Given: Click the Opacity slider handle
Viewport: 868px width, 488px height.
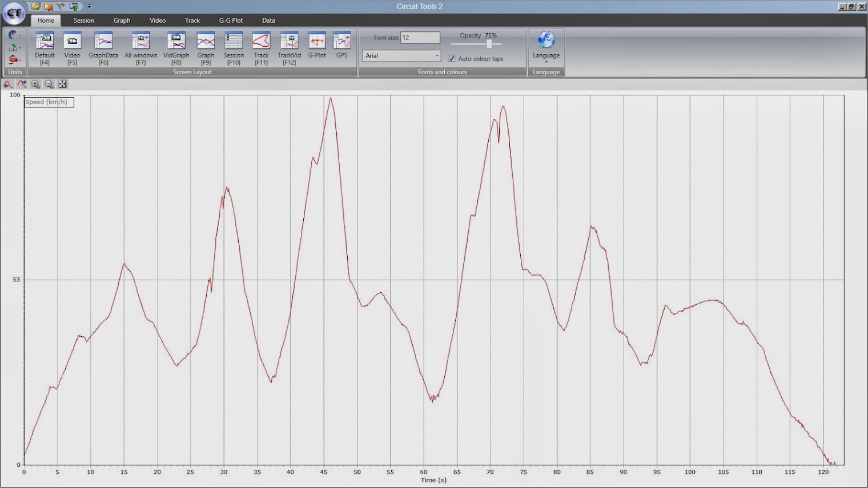Looking at the screenshot, I should (x=489, y=44).
